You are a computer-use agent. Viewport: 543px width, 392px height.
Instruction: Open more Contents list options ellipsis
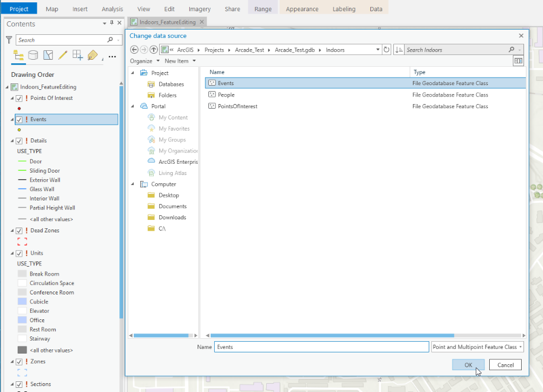112,56
